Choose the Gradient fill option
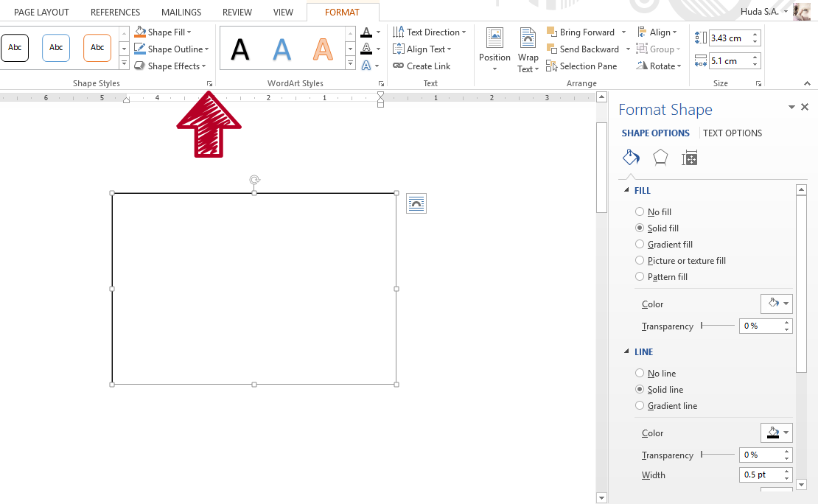818x504 pixels. (x=640, y=245)
